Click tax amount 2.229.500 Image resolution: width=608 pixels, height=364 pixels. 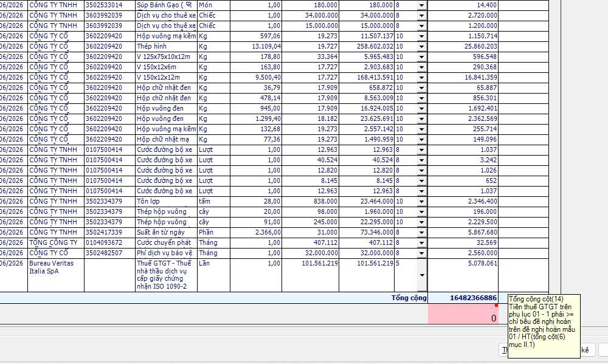click(463, 222)
